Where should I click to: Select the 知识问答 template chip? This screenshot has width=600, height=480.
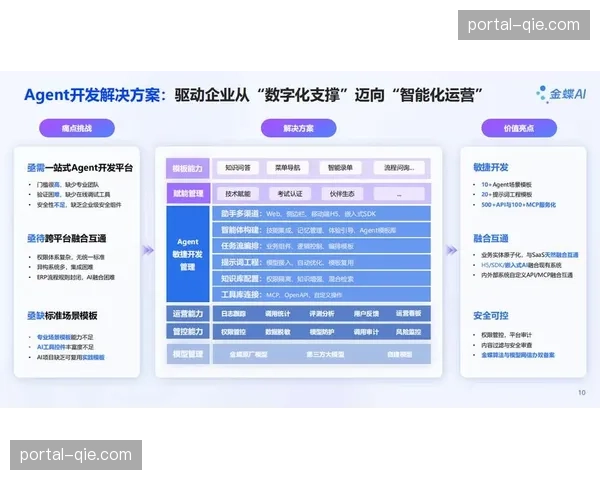(238, 168)
